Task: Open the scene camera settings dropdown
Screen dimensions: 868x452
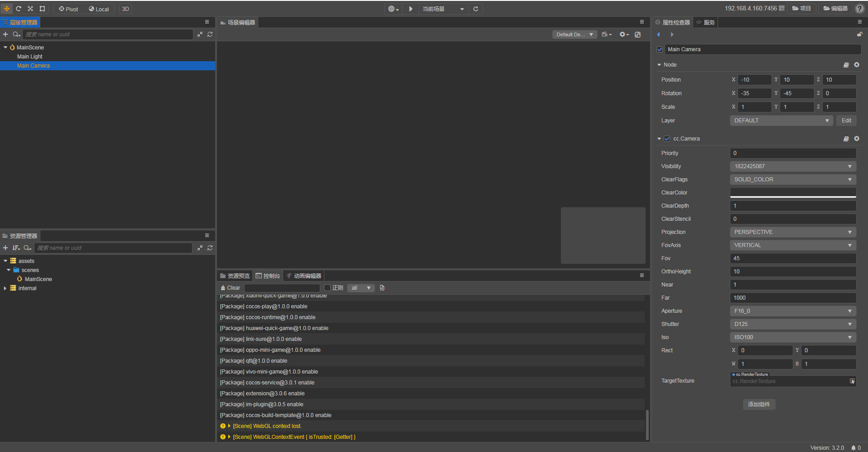Action: (607, 34)
